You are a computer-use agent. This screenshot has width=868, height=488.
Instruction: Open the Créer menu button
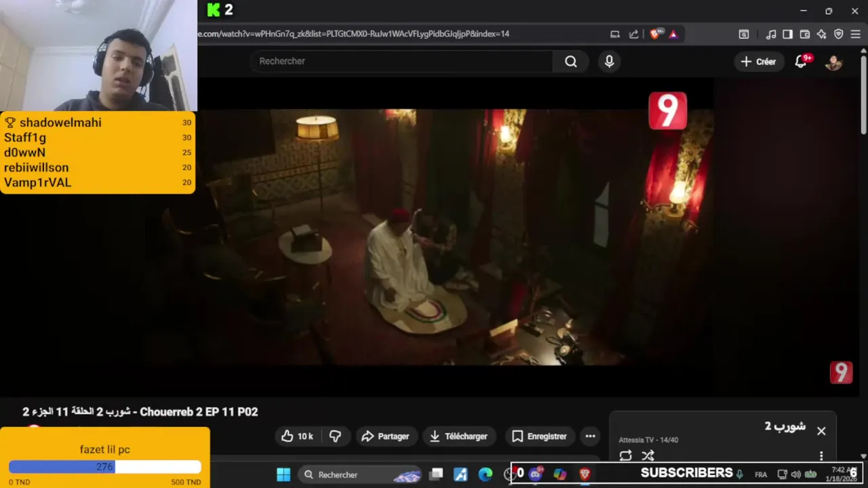[x=758, y=62]
